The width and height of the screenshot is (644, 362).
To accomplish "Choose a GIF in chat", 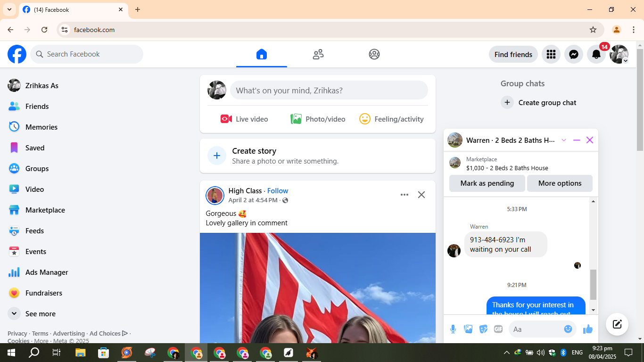I will pyautogui.click(x=498, y=329).
